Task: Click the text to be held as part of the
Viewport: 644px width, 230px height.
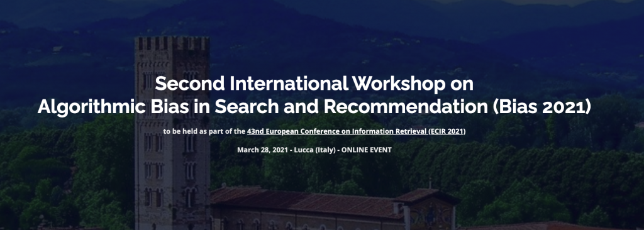Action: (204, 132)
